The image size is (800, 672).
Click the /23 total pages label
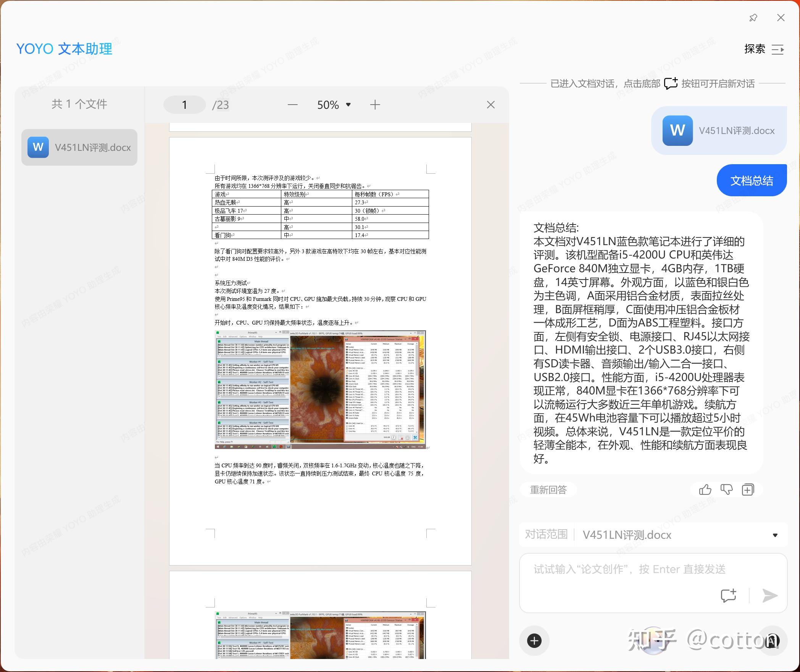pos(221,105)
